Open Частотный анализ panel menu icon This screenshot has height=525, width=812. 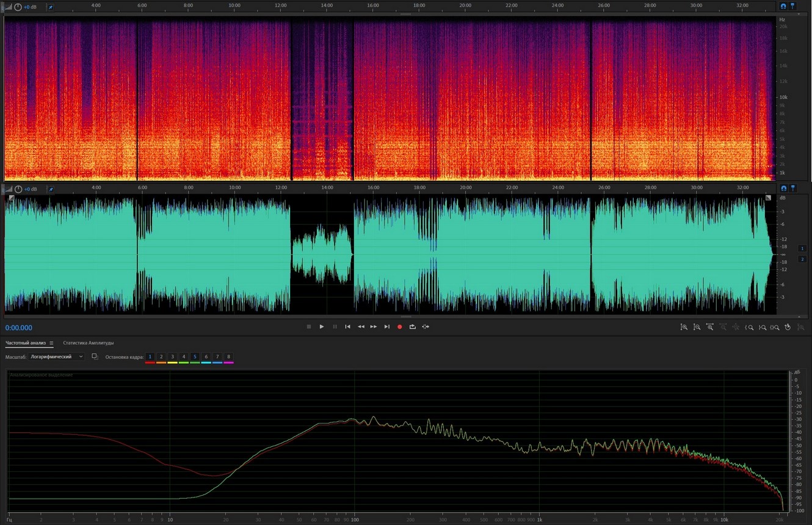[51, 343]
